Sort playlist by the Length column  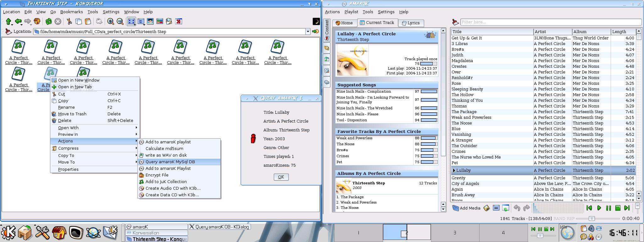pyautogui.click(x=623, y=32)
